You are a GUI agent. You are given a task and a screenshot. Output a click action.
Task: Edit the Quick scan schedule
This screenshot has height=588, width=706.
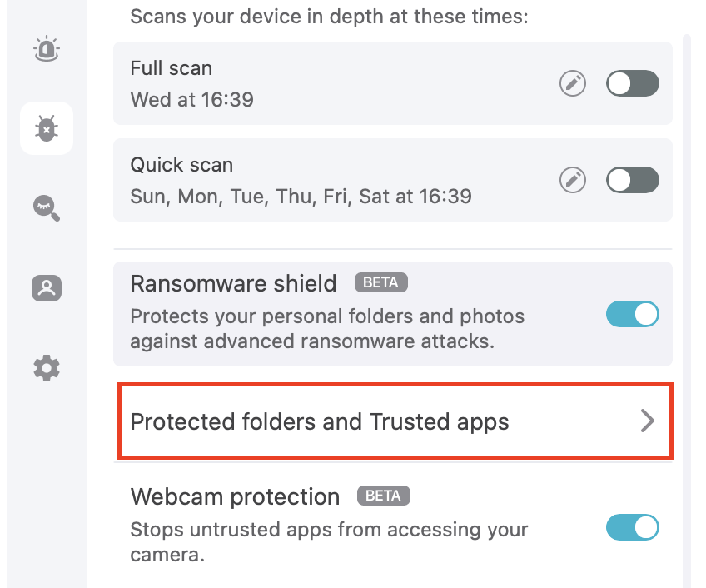pos(573,180)
